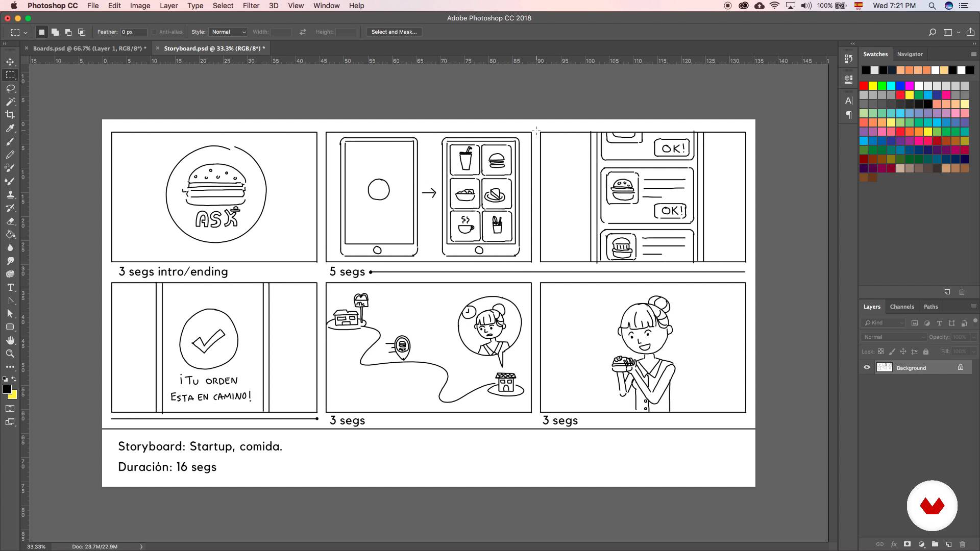
Task: Switch to the Channels tab
Action: [902, 307]
